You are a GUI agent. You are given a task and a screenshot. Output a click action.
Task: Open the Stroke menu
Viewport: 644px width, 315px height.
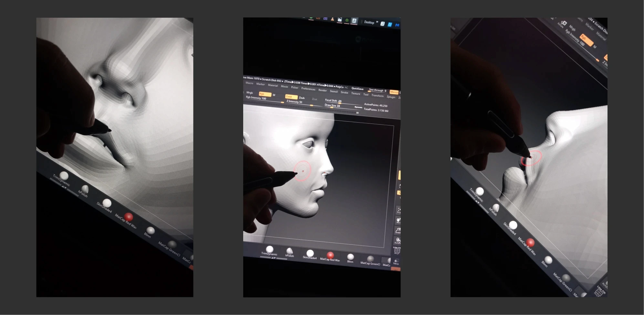coord(344,92)
